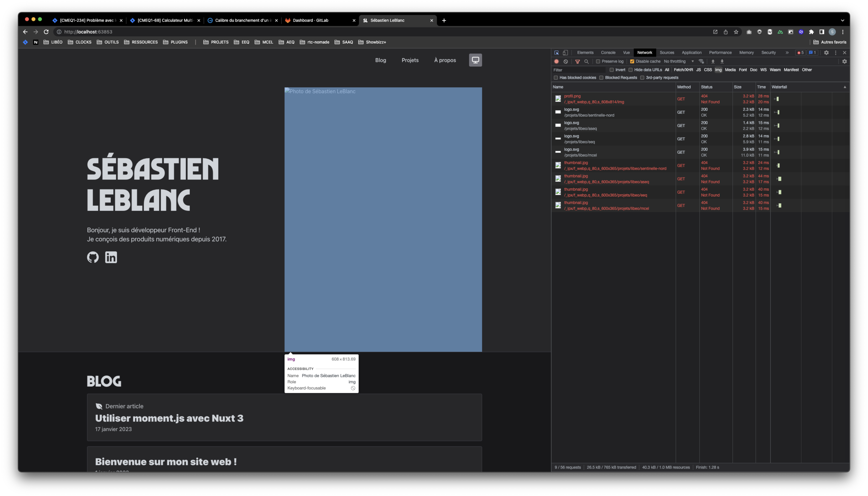Reload the page with browser refresh
868x496 pixels.
46,32
